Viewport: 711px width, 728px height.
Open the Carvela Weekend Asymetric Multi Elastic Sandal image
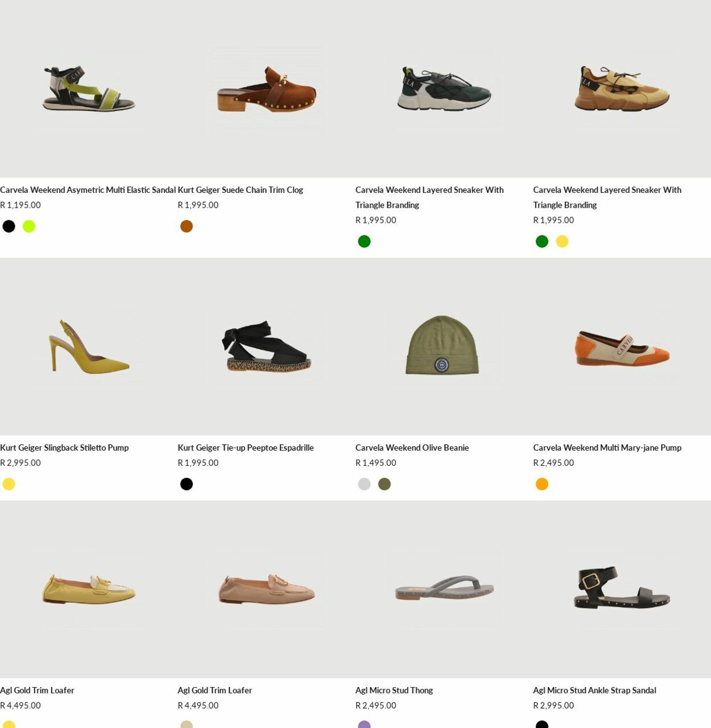(89, 89)
